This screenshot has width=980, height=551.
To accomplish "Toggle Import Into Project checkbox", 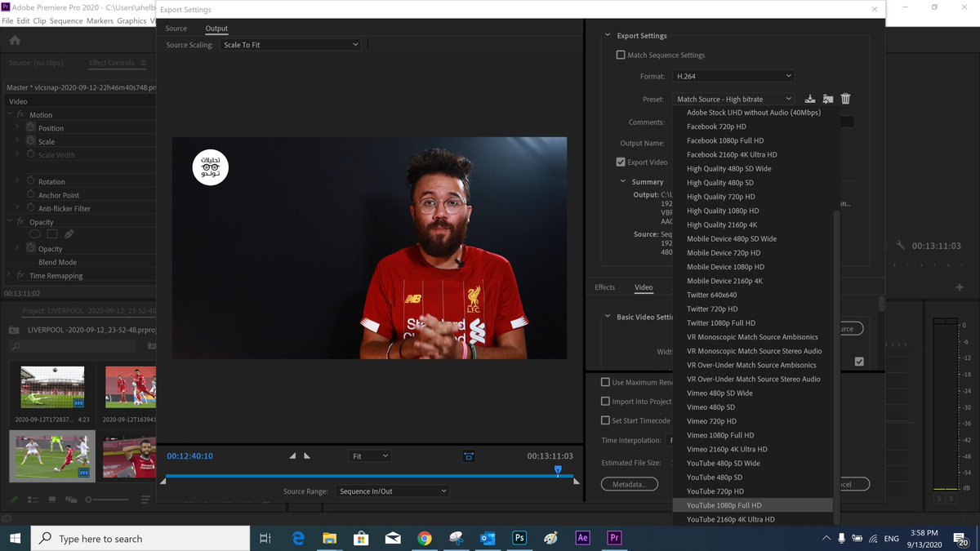I will pyautogui.click(x=605, y=401).
